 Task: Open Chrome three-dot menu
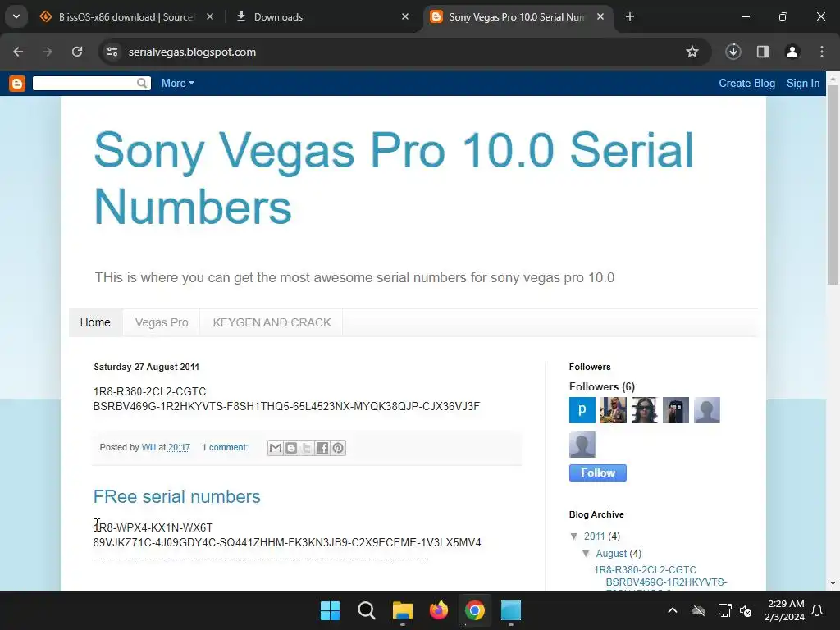coord(822,52)
